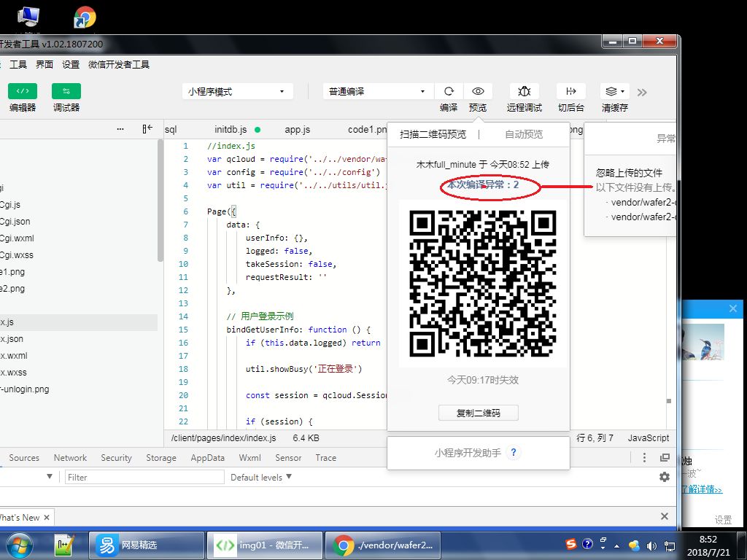Open the Chrome ./vendor/wafer2 taskbar item

point(382,545)
